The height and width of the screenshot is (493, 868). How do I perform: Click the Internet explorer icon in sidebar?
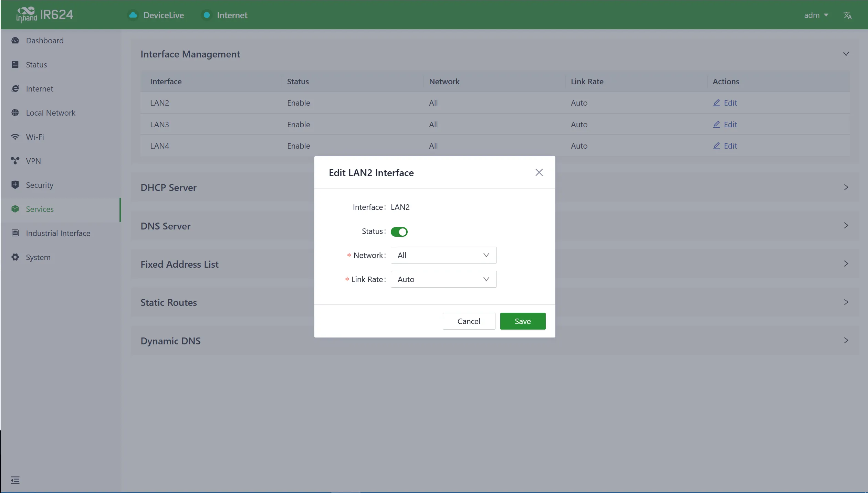pyautogui.click(x=15, y=89)
